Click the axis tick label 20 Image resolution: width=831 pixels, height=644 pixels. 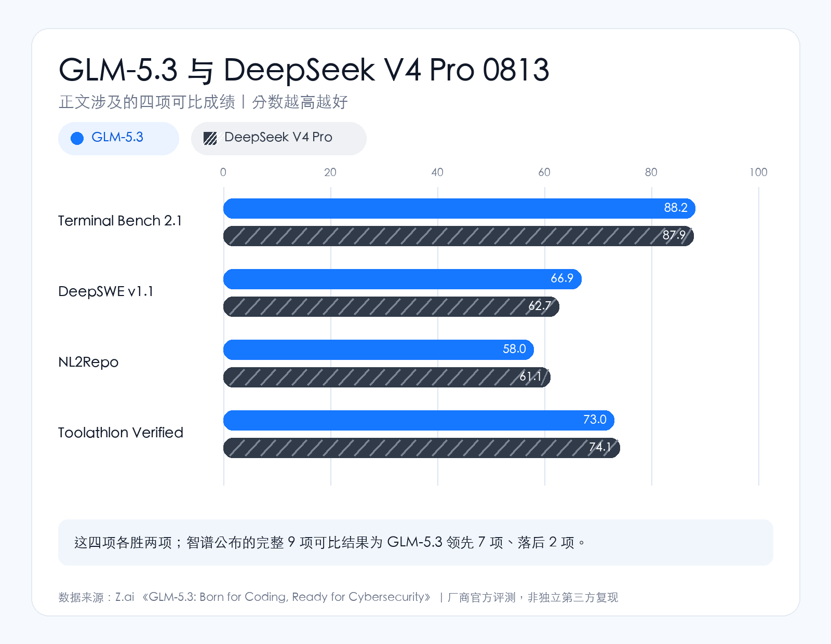pyautogui.click(x=330, y=172)
